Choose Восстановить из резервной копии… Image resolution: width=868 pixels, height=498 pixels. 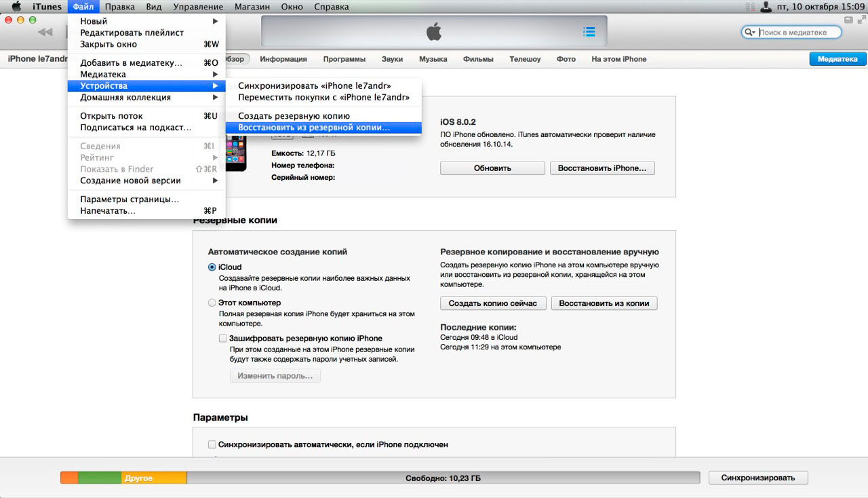pos(323,127)
